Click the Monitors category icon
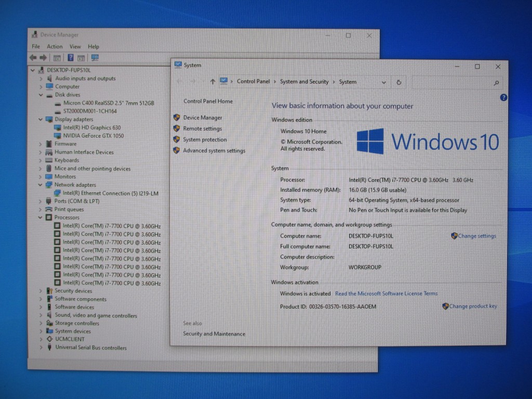Image resolution: width=532 pixels, height=399 pixels. coord(49,177)
